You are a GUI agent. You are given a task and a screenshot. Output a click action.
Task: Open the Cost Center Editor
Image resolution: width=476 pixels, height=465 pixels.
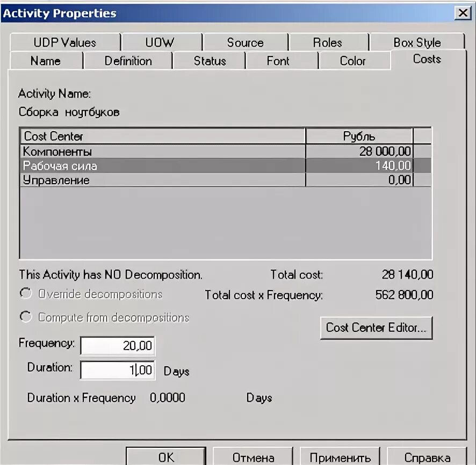point(376,328)
